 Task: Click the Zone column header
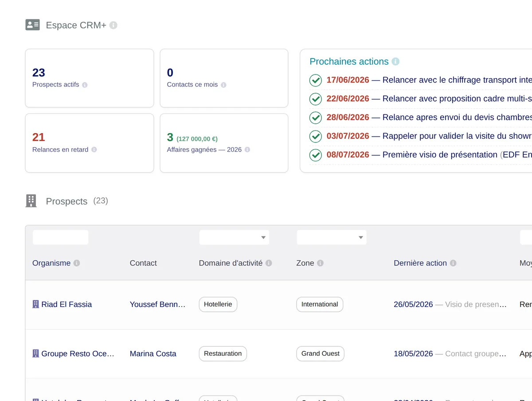point(305,263)
